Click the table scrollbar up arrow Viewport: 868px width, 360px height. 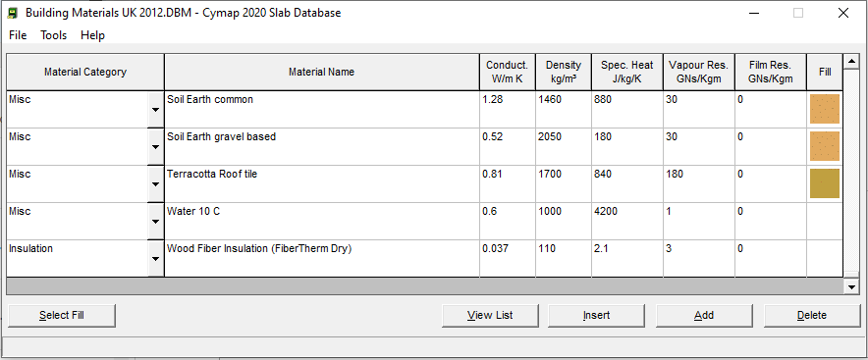pos(851,61)
